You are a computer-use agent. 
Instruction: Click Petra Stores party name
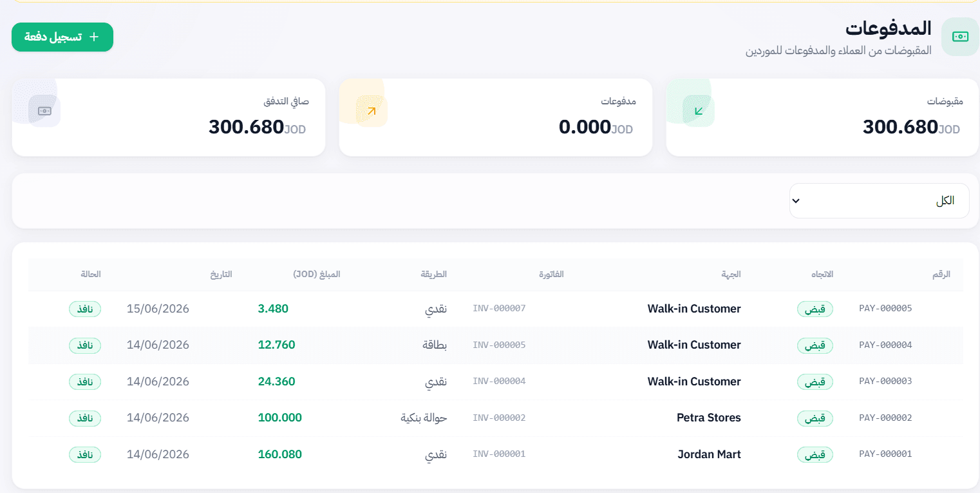click(709, 418)
